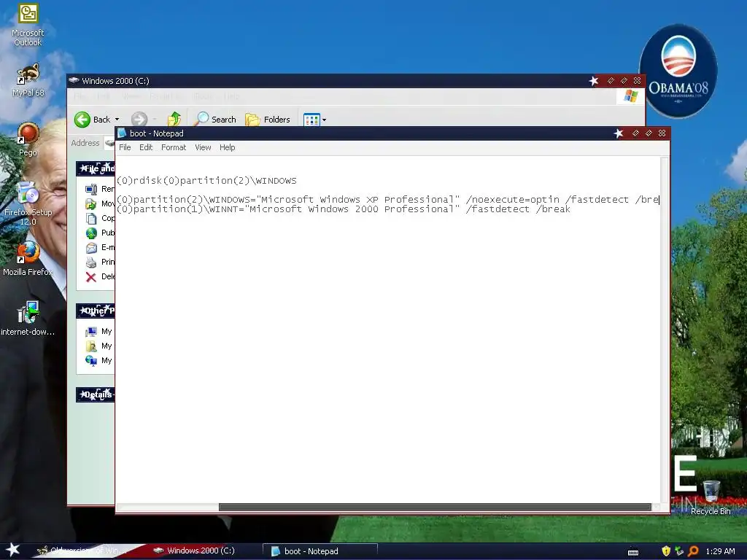The width and height of the screenshot is (747, 560).
Task: Click the Views icon in explorer toolbar
Action: [x=311, y=120]
